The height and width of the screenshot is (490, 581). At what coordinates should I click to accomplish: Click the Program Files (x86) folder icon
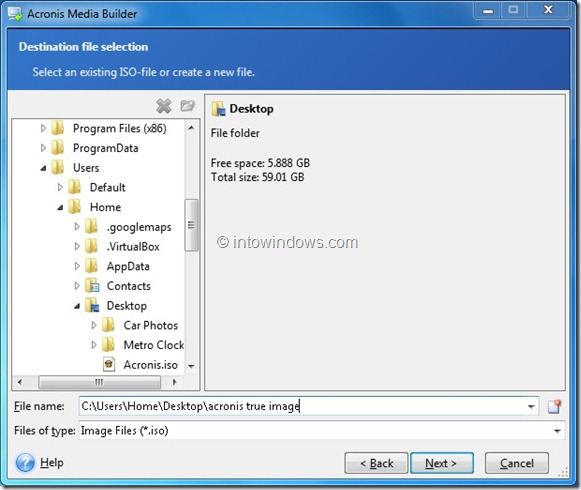pos(58,128)
